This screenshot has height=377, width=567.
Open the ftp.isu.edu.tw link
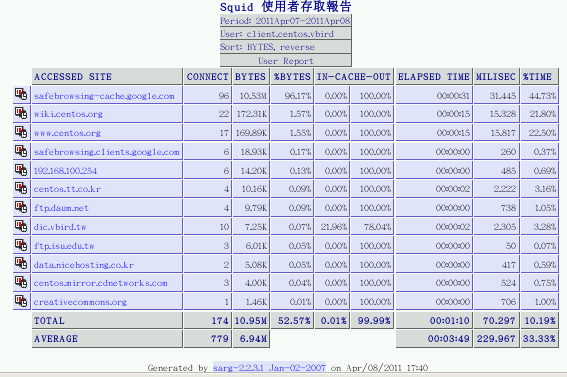click(64, 246)
